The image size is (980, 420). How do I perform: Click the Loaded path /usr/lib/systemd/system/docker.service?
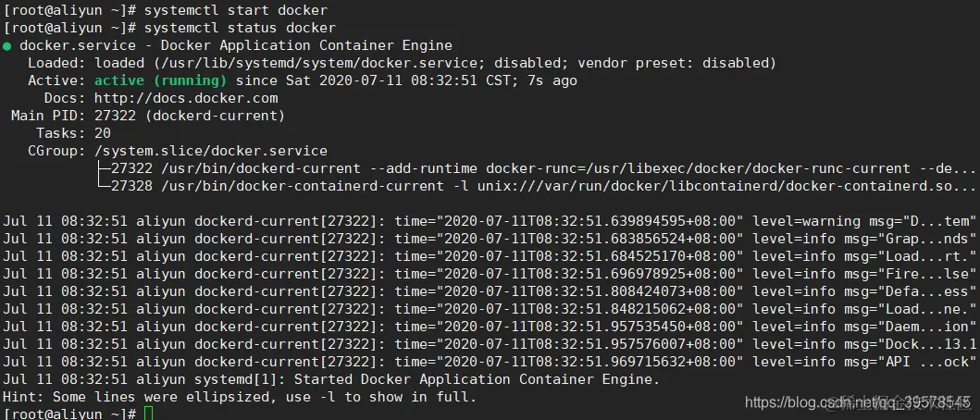click(331, 63)
